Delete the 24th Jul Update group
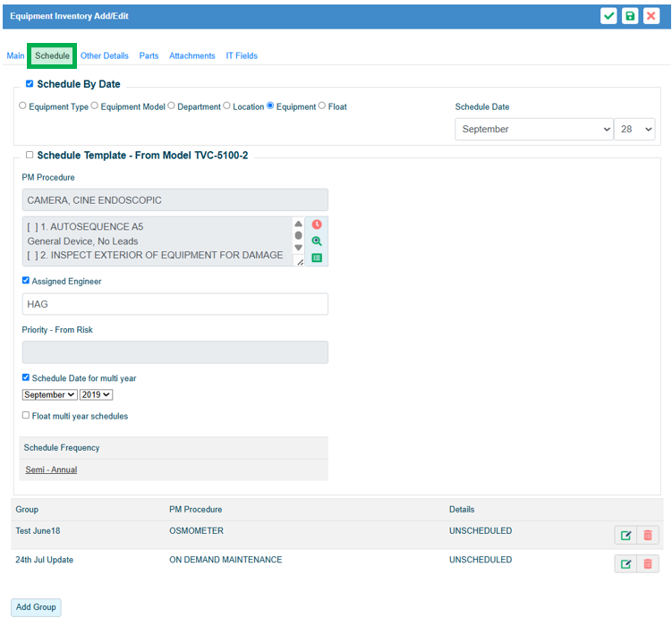The width and height of the screenshot is (672, 626). coord(648,564)
